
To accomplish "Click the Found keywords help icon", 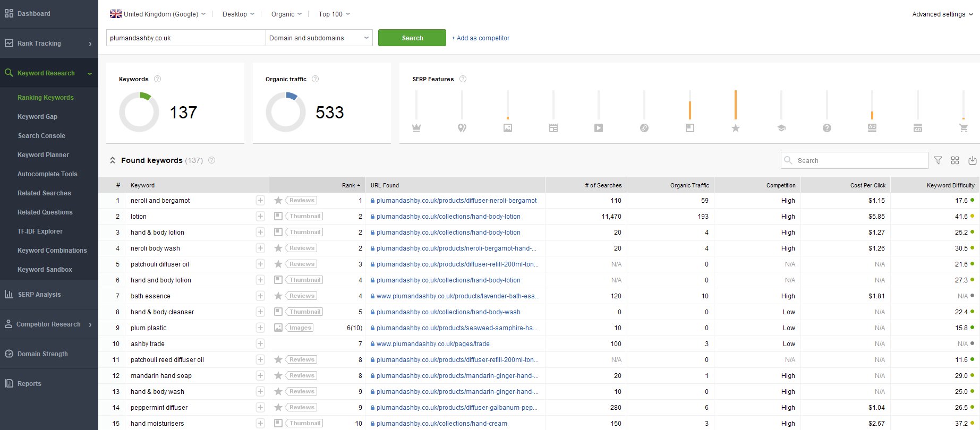I will [x=212, y=160].
